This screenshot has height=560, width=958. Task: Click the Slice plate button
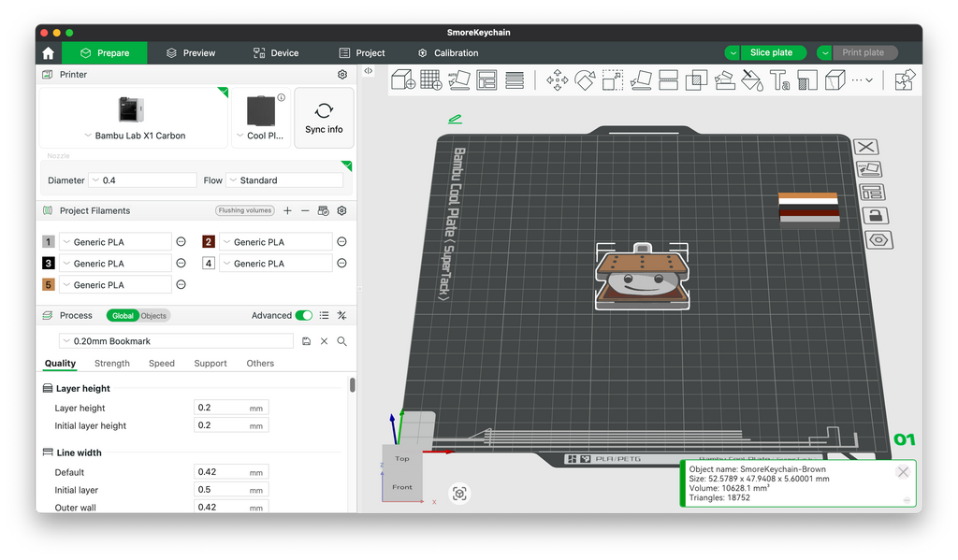click(x=773, y=53)
